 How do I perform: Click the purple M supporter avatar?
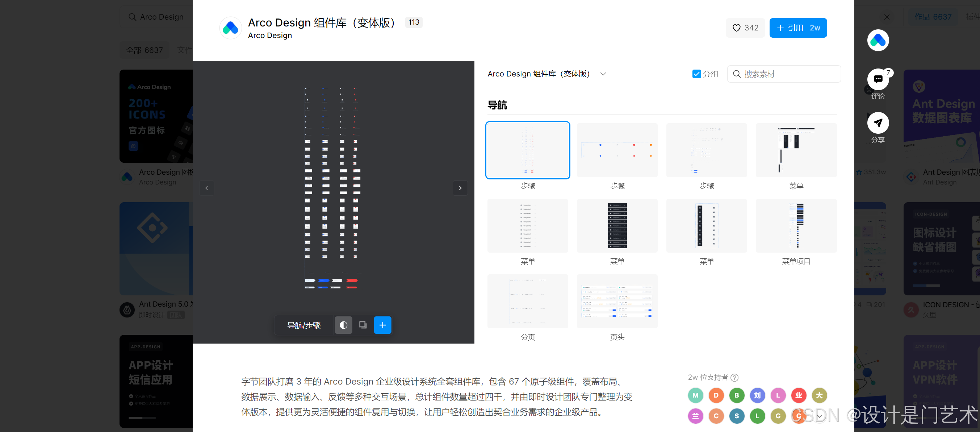(x=695, y=395)
